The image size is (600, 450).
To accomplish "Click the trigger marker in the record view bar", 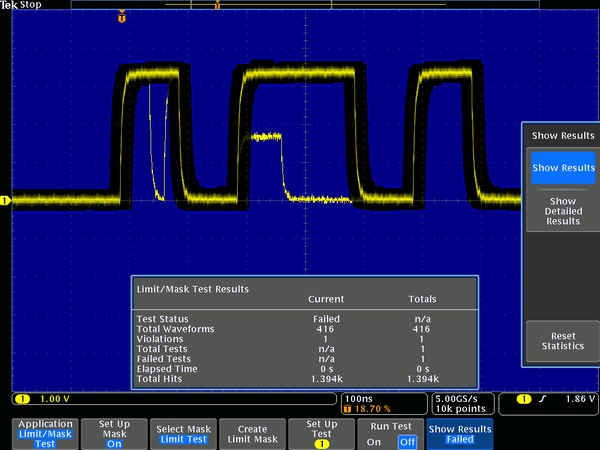I will pos(218,5).
